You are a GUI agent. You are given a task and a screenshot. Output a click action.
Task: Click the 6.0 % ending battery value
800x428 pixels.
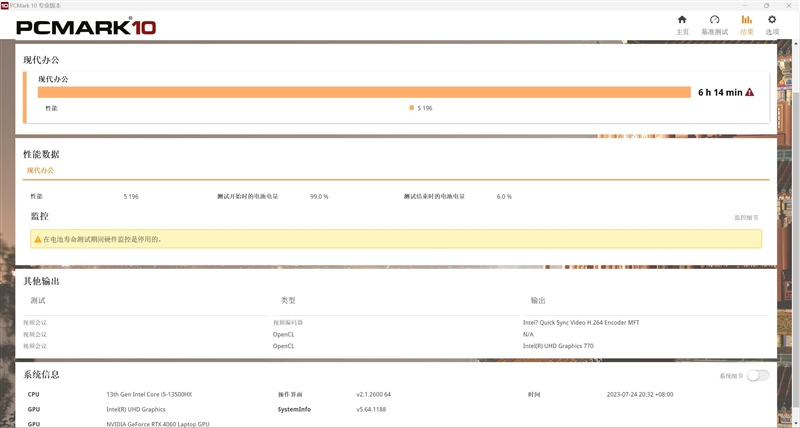pyautogui.click(x=504, y=196)
